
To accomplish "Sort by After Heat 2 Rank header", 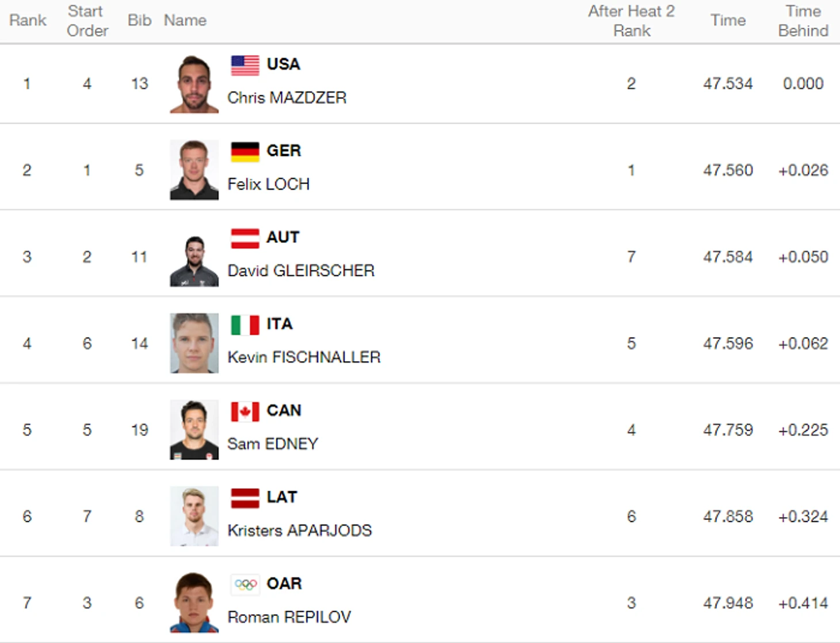I will (x=631, y=21).
